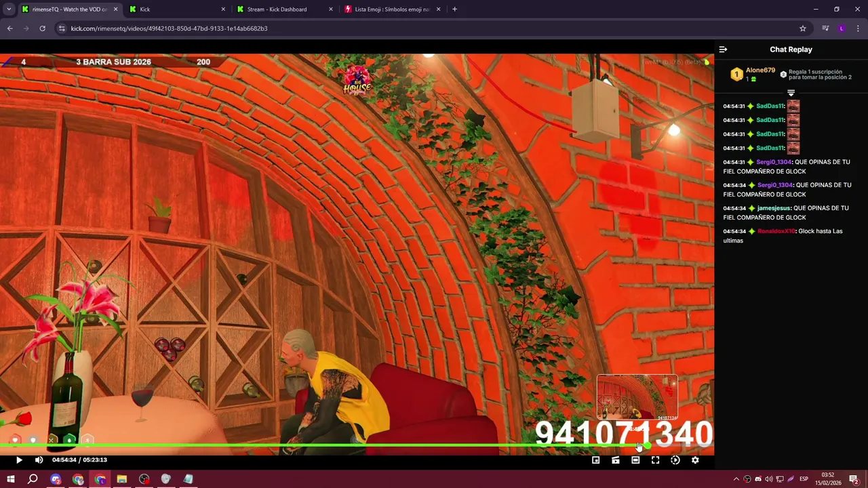The height and width of the screenshot is (488, 868).
Task: Click RonaldoxX10 subscriber badge icon
Action: [x=751, y=231]
